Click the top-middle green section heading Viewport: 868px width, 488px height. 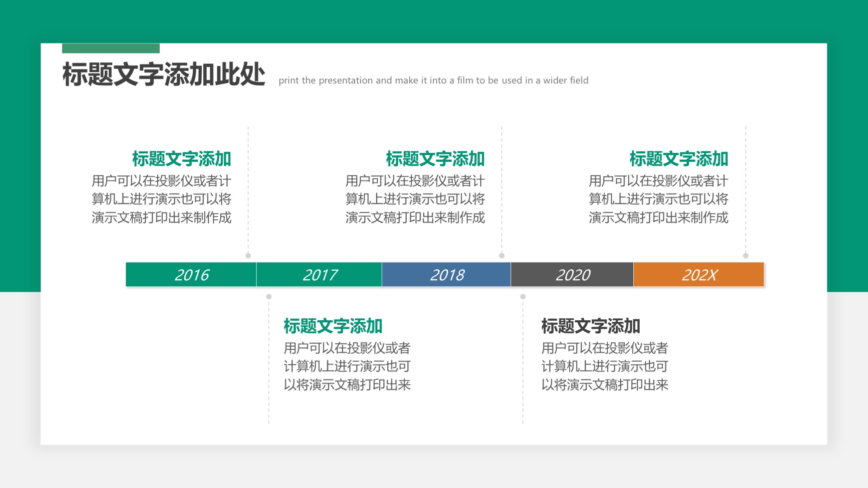435,159
